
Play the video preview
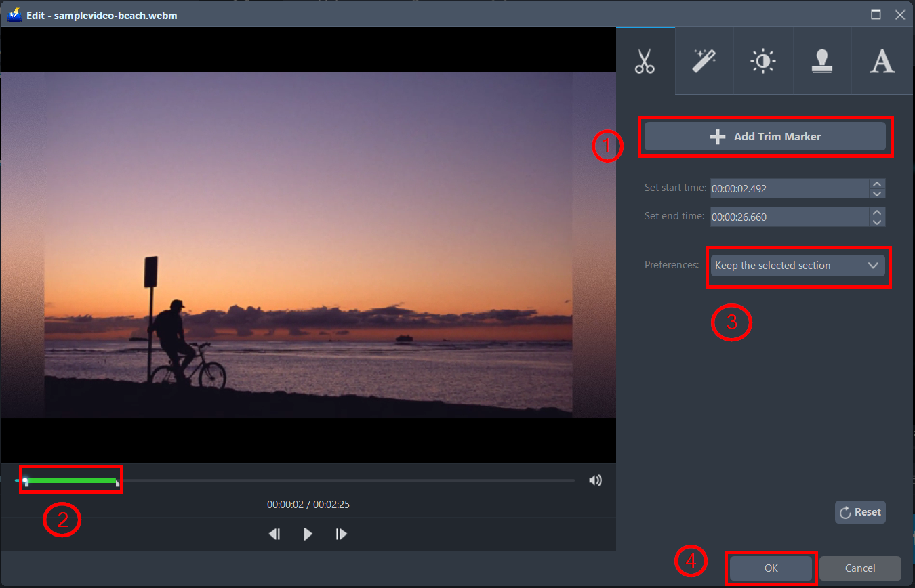pyautogui.click(x=308, y=534)
